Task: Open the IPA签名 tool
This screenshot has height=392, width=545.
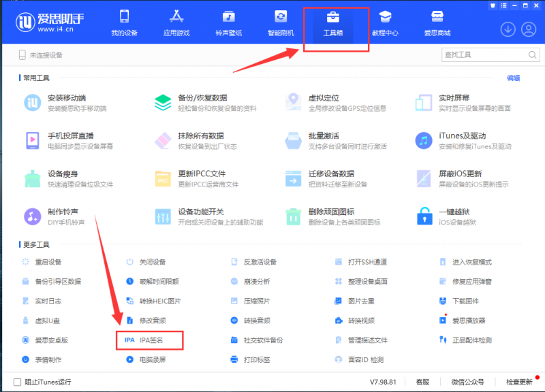Action: click(x=144, y=340)
